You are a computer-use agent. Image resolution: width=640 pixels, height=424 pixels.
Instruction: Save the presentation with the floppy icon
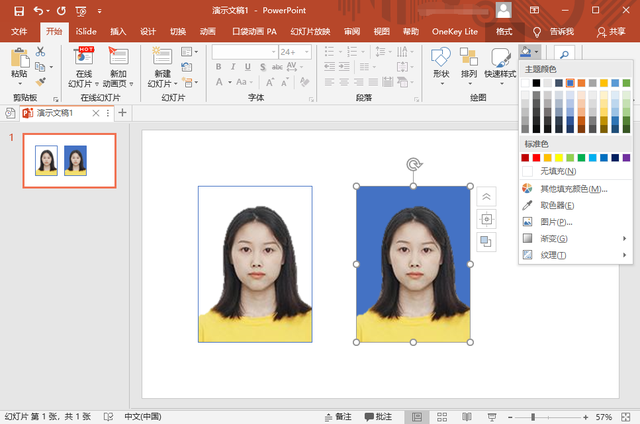tap(19, 11)
